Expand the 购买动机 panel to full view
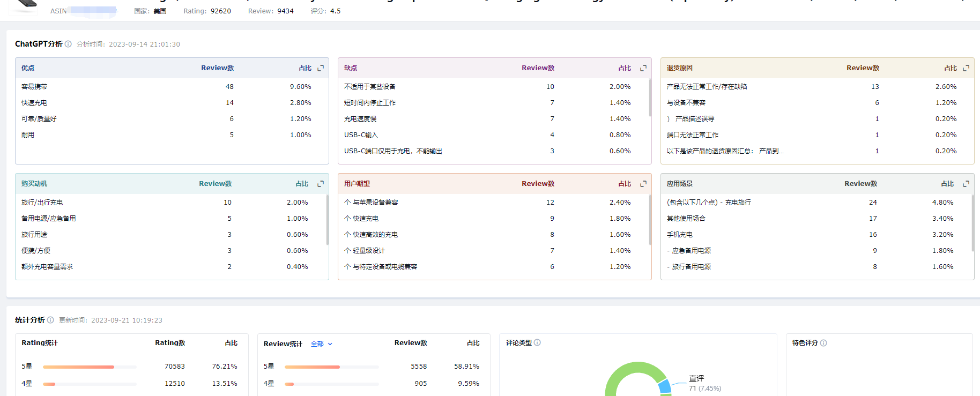The width and height of the screenshot is (980, 396). 321,184
